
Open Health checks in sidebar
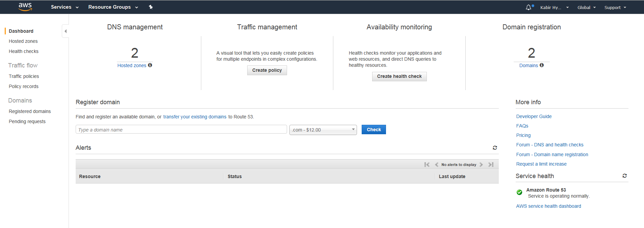24,51
